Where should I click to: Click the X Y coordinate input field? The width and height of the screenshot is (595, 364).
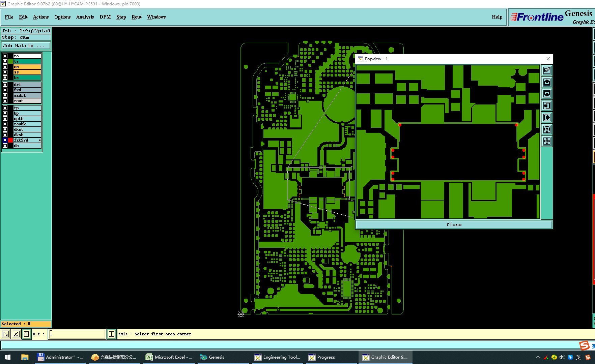[77, 334]
